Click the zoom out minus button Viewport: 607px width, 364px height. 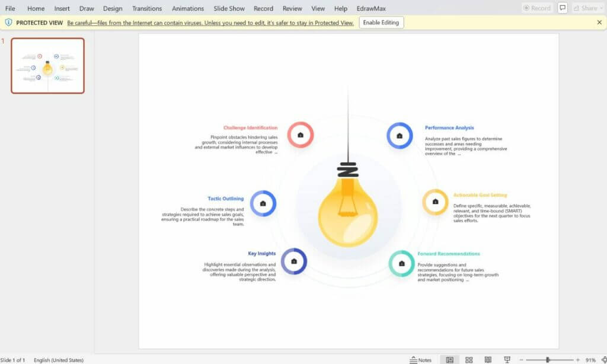point(521,360)
